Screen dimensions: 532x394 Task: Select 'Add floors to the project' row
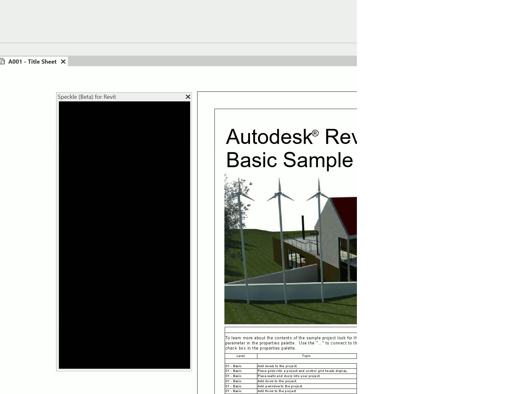(x=291, y=391)
